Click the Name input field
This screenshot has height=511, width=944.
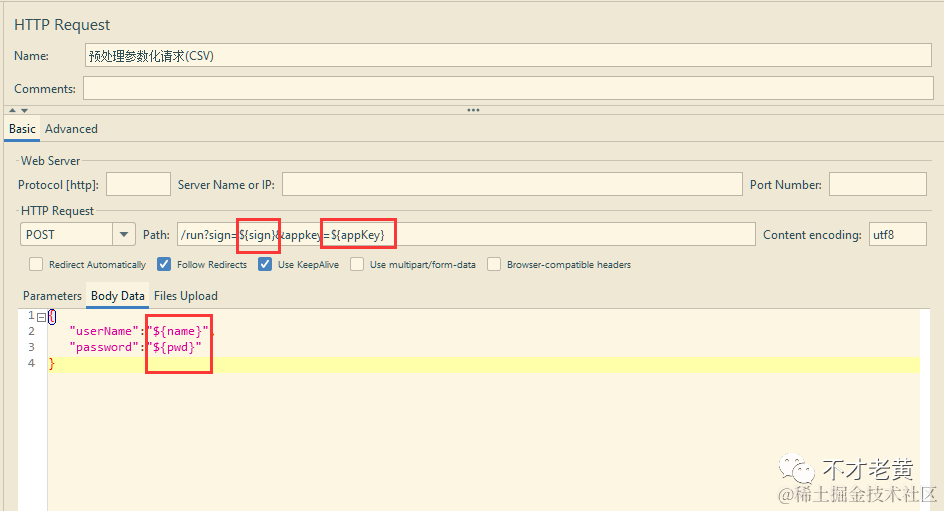[508, 55]
